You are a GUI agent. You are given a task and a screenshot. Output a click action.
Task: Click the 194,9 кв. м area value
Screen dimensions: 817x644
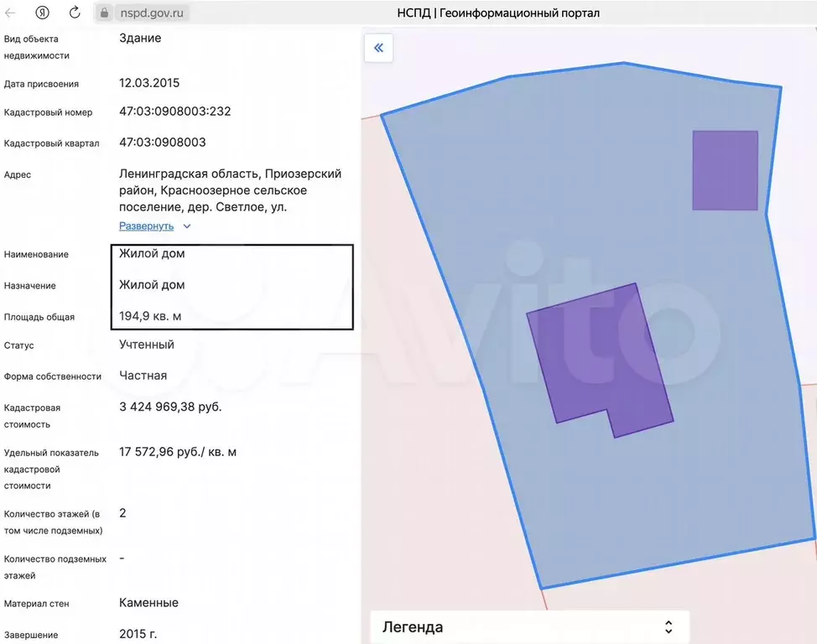tap(150, 316)
